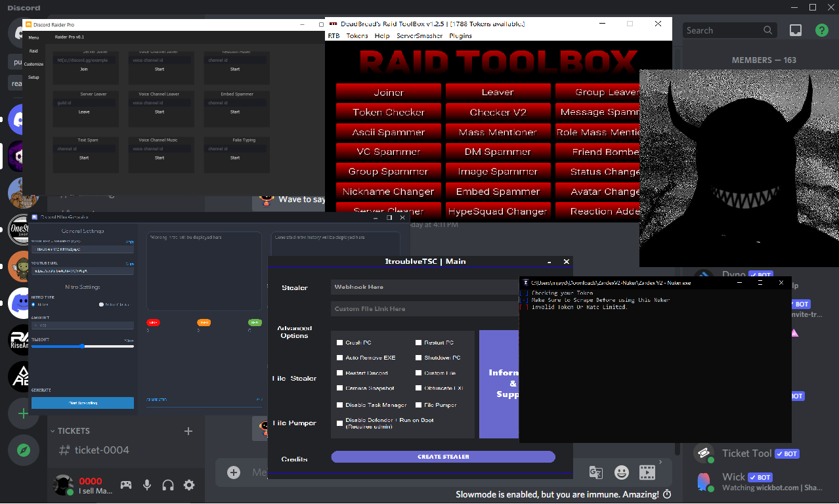Click the Wick bot avatar
839x504 pixels.
click(x=703, y=482)
